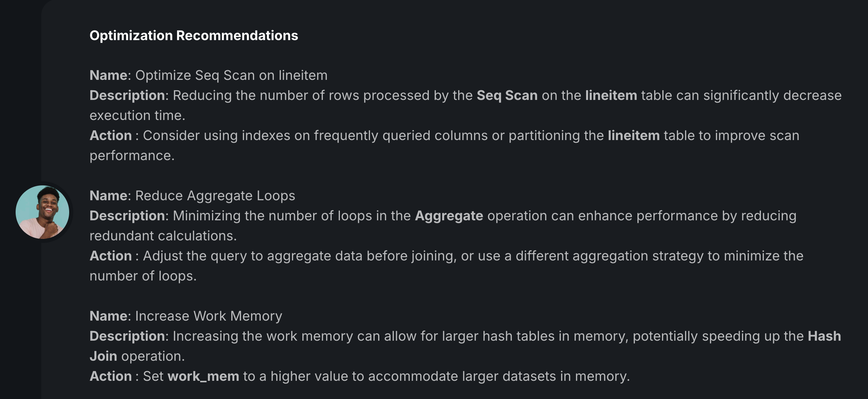Click the Optimization Recommendations heading
Image resolution: width=868 pixels, height=399 pixels.
pyautogui.click(x=194, y=36)
